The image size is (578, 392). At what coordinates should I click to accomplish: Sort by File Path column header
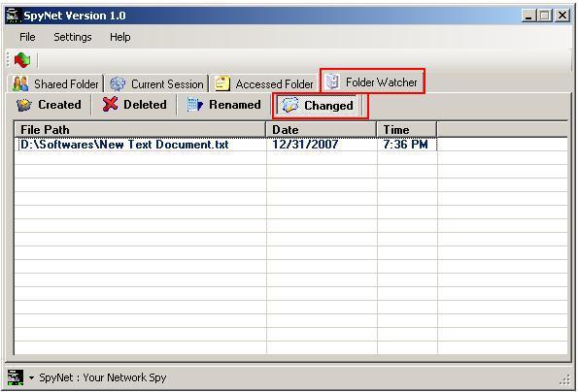[140, 130]
